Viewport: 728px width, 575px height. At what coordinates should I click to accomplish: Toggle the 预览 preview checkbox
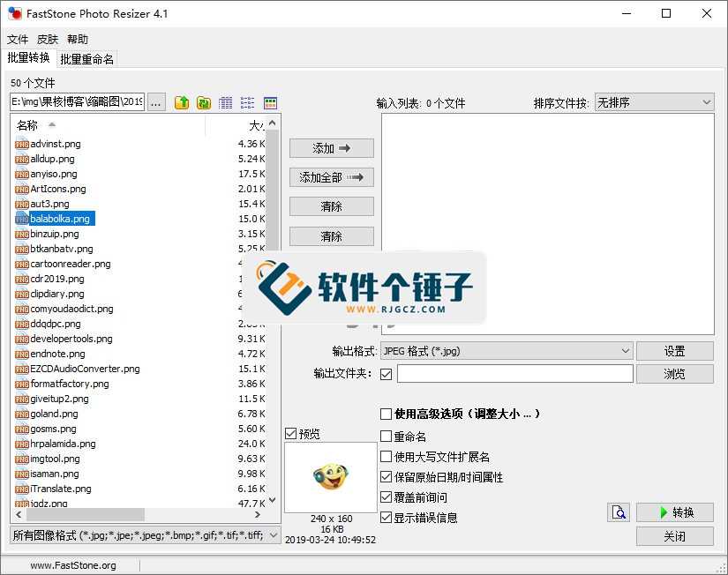290,433
